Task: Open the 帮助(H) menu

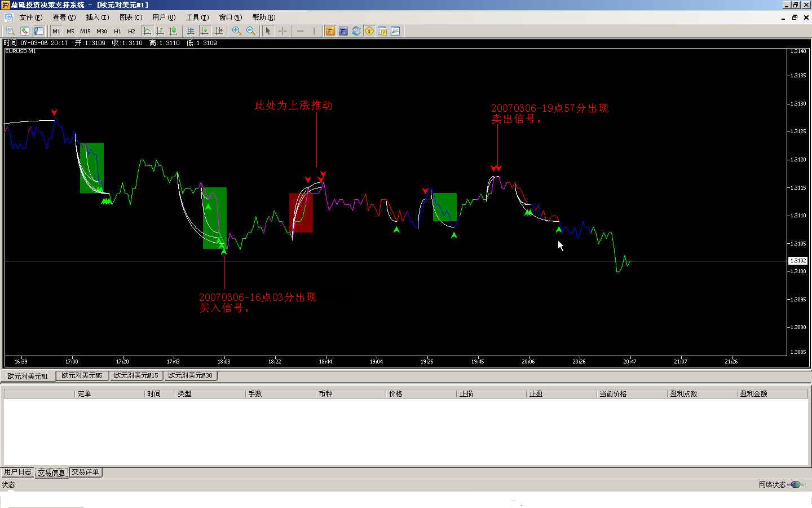Action: (264, 17)
